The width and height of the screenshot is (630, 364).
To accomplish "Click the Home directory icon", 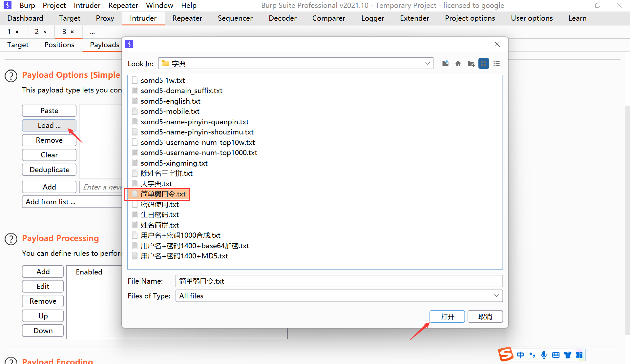I will tap(458, 64).
